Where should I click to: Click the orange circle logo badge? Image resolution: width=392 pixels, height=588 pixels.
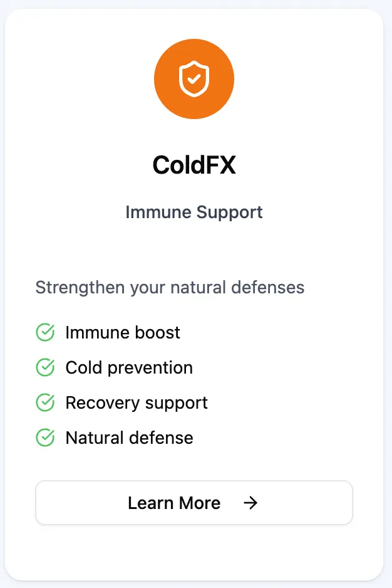coord(194,79)
